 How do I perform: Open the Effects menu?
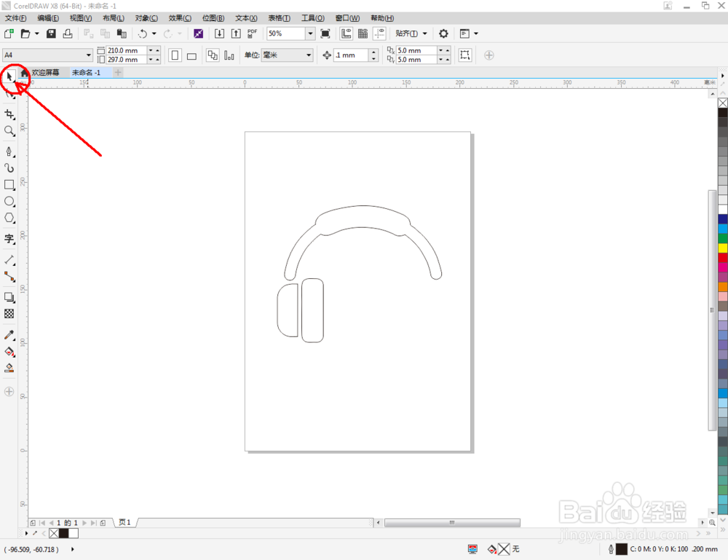coord(180,18)
